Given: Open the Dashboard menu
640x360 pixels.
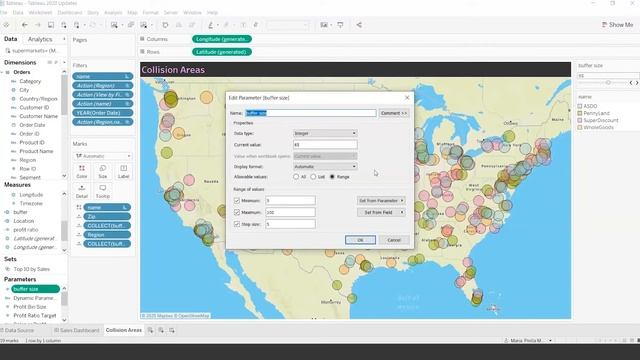Looking at the screenshot, I should (69, 13).
